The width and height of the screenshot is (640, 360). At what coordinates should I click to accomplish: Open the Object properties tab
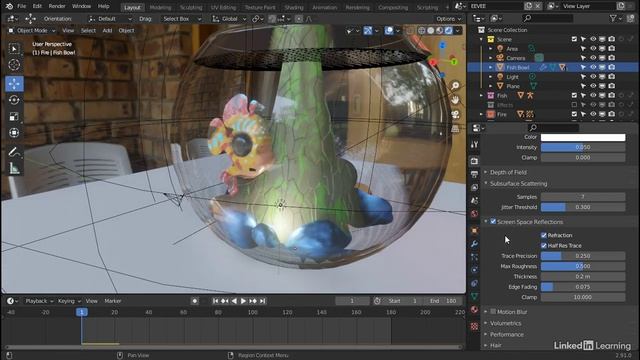coord(474,231)
